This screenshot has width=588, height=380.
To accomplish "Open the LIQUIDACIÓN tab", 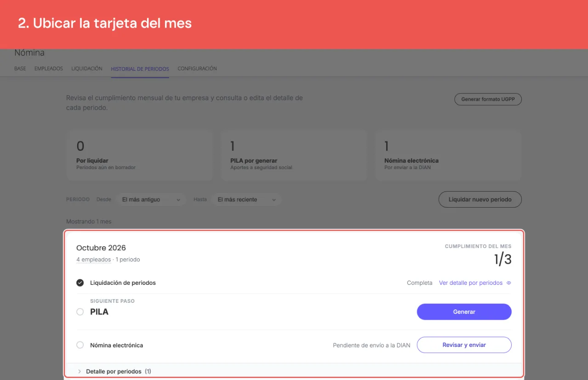I will click(87, 68).
